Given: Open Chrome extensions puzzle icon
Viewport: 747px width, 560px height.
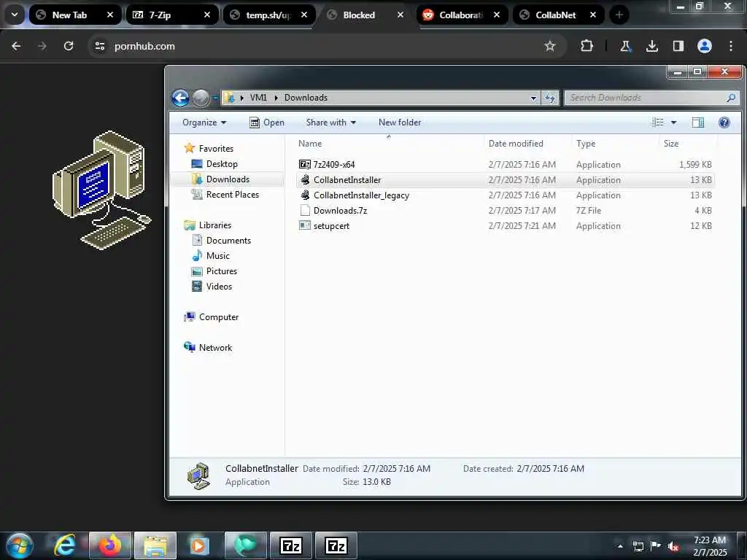Looking at the screenshot, I should (x=587, y=46).
